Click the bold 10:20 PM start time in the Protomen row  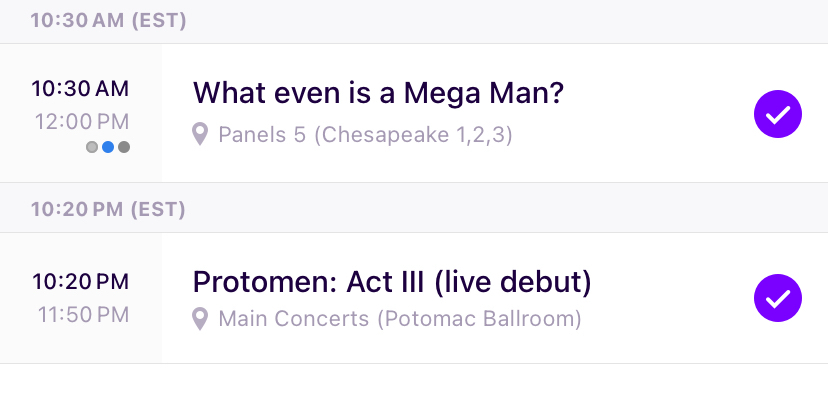point(80,281)
